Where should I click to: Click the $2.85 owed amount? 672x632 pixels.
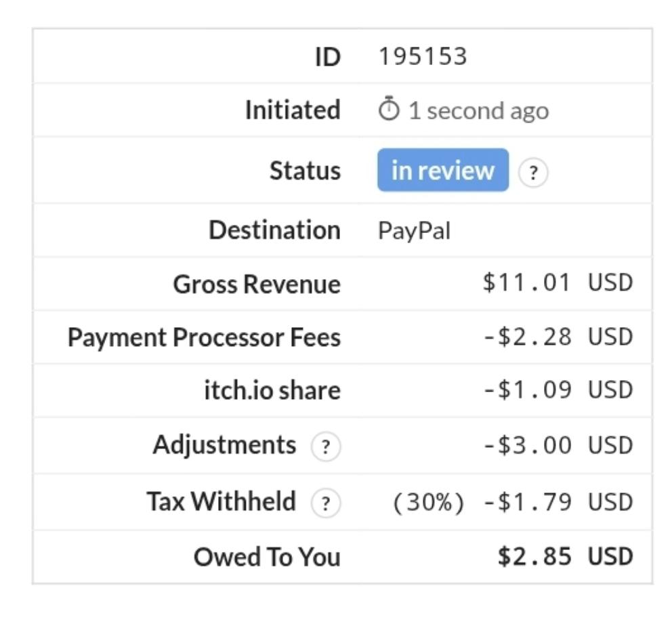[534, 557]
